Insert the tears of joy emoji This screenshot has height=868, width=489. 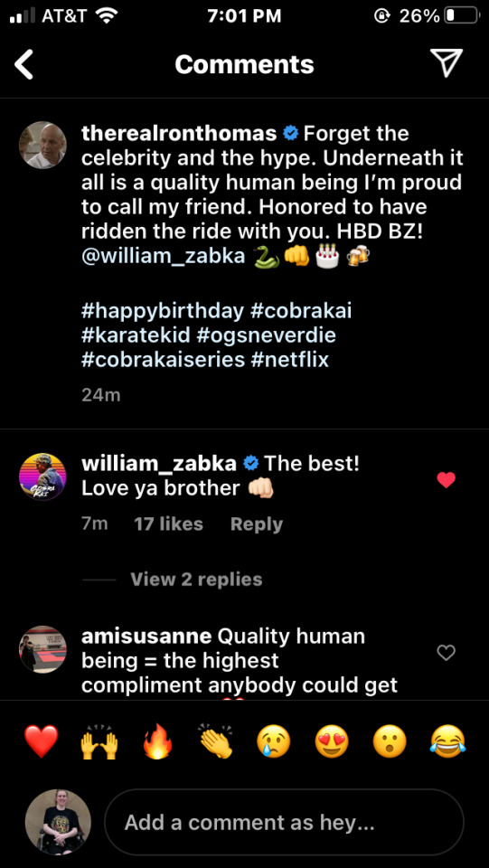click(x=447, y=741)
